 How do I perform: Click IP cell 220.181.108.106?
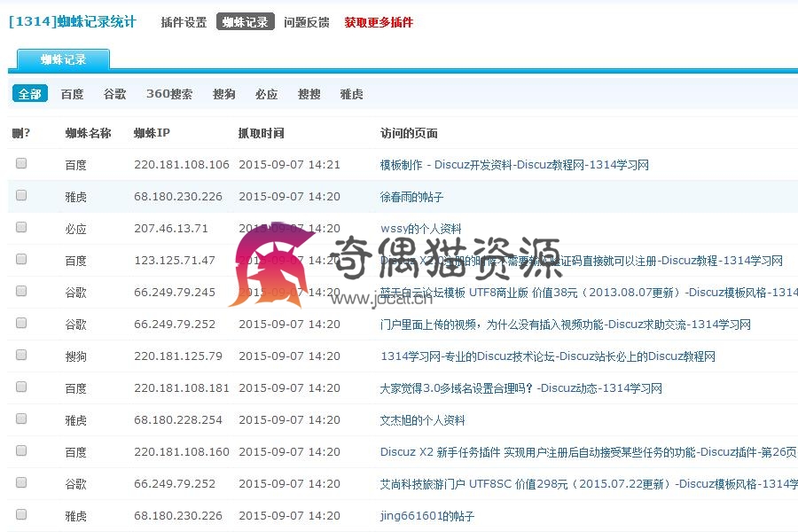point(182,165)
